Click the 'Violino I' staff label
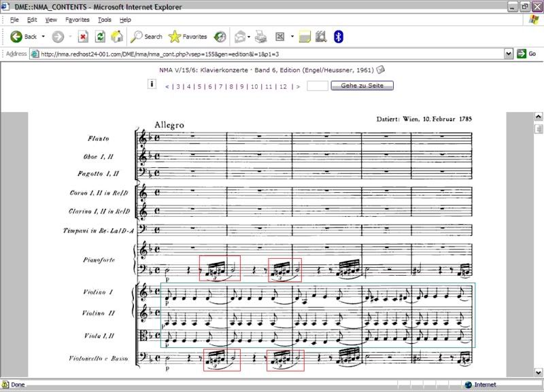 (x=98, y=292)
